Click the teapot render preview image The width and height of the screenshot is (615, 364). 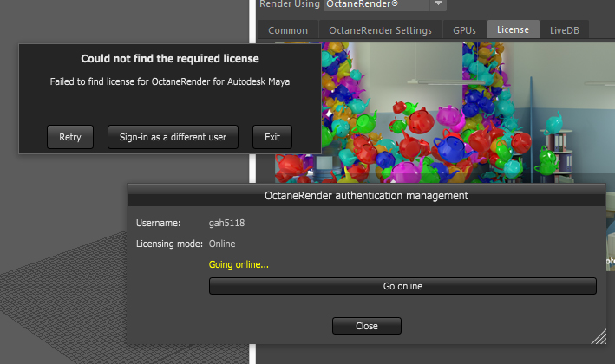[x=445, y=113]
